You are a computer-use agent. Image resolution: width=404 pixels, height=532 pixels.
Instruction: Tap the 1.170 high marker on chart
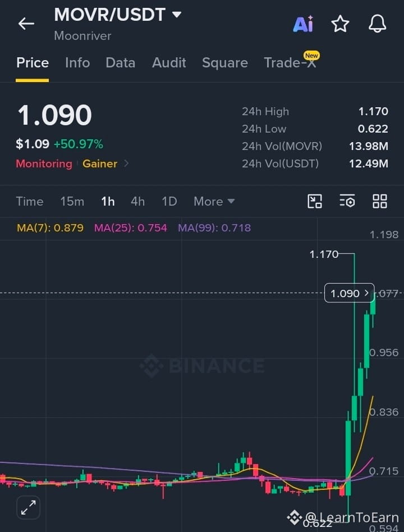tap(324, 254)
